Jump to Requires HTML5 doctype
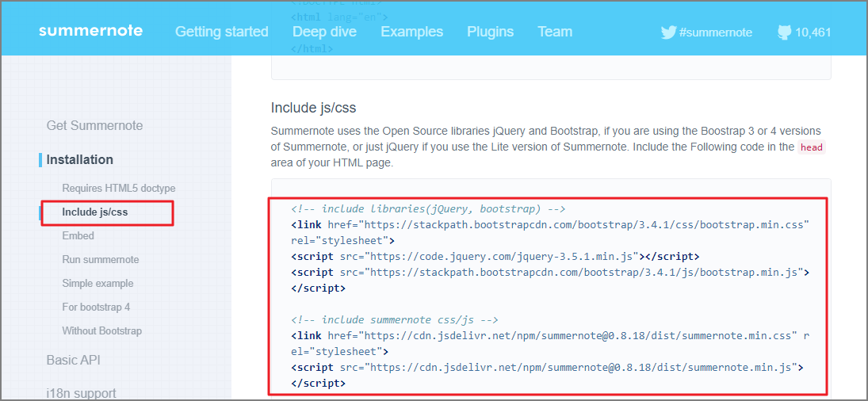This screenshot has height=401, width=868. coord(118,188)
